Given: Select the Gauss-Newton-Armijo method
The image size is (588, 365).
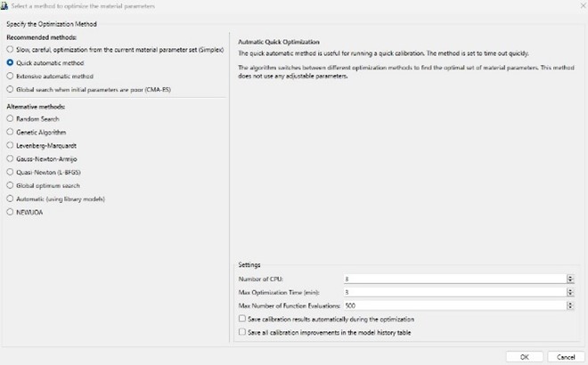Looking at the screenshot, I should point(10,158).
